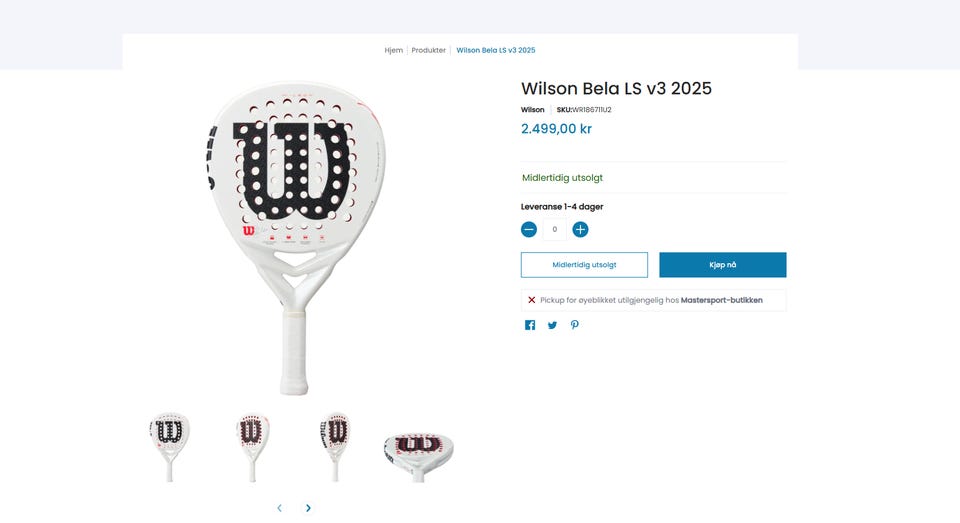Image resolution: width=960 pixels, height=523 pixels.
Task: Pin the product on Pinterest
Action: tap(575, 325)
